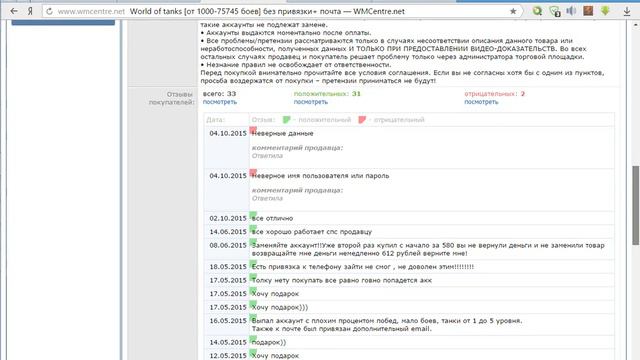The height and width of the screenshot is (360, 640).
Task: Open the green round extension icon
Action: [x=537, y=11]
